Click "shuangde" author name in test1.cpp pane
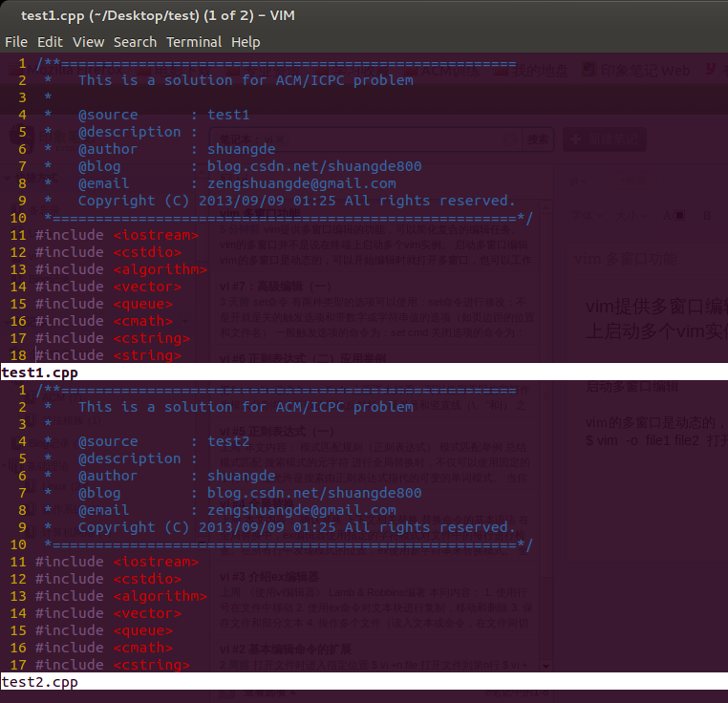 click(x=241, y=149)
